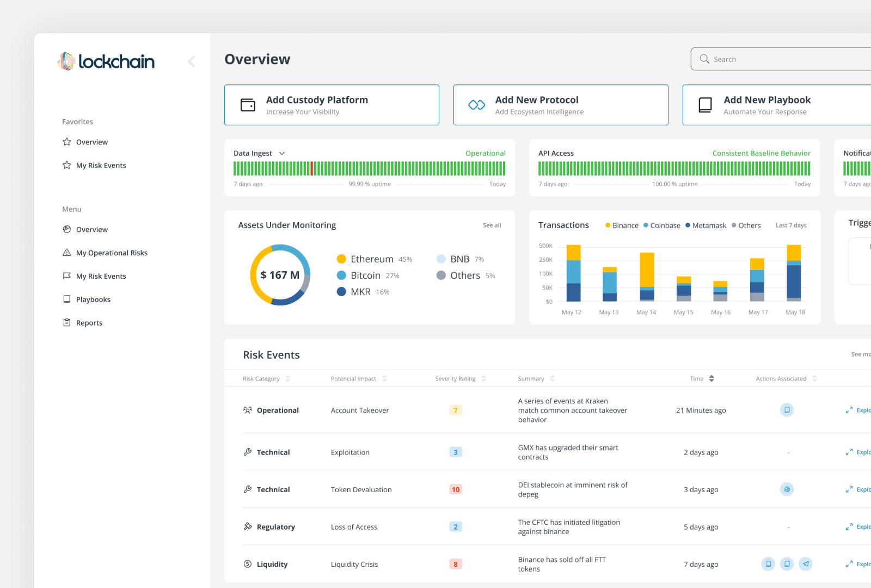Open My Risk Events under Favorites
Screen dimensions: 871x588
tap(101, 165)
